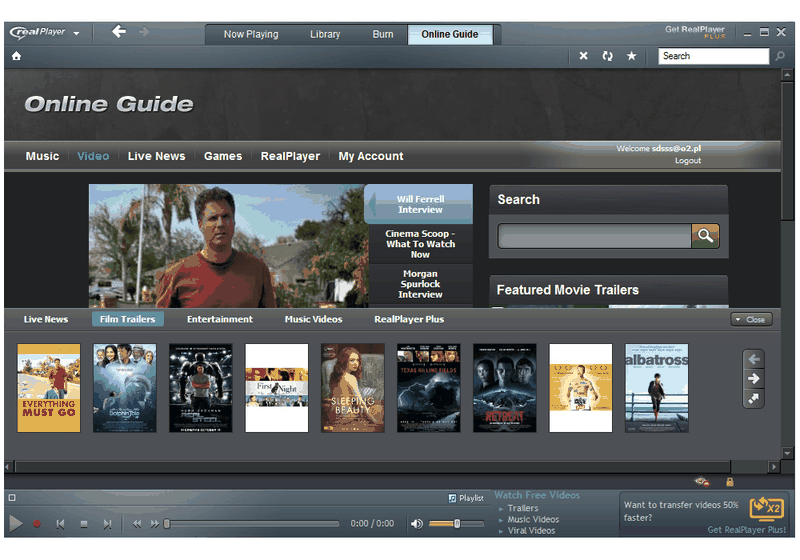Open the albatross poster
Image resolution: width=800 pixels, height=560 pixels.
point(657,388)
